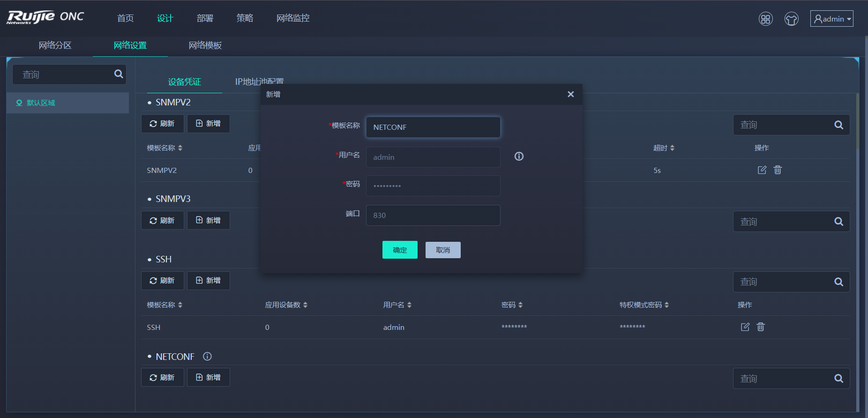Screen dimensions: 868x418
Task: Focus the left sidebar 查询 search field
Action: 69,75
